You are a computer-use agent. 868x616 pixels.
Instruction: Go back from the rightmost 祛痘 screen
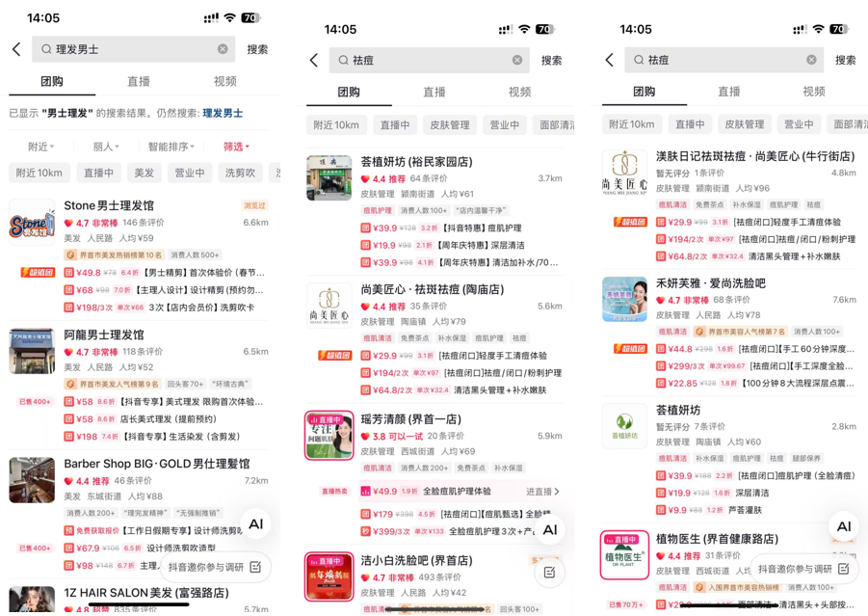tap(610, 60)
